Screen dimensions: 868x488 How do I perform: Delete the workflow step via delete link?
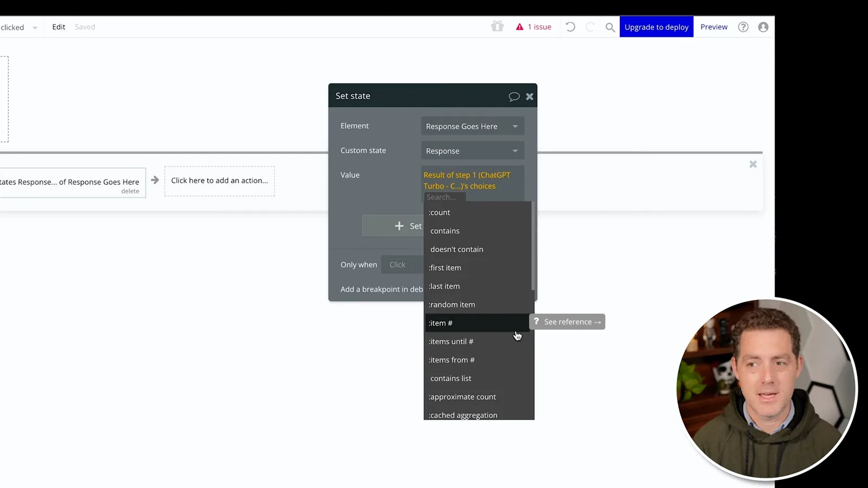point(130,191)
